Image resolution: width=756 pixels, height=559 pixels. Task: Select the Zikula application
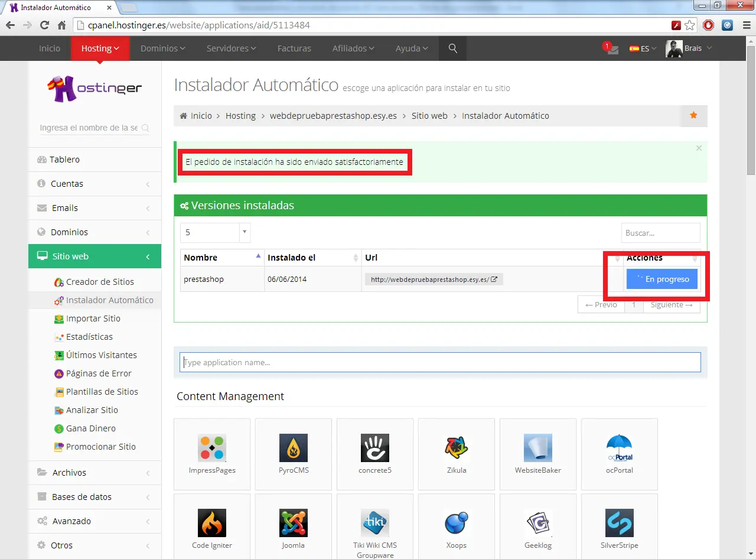[457, 453]
